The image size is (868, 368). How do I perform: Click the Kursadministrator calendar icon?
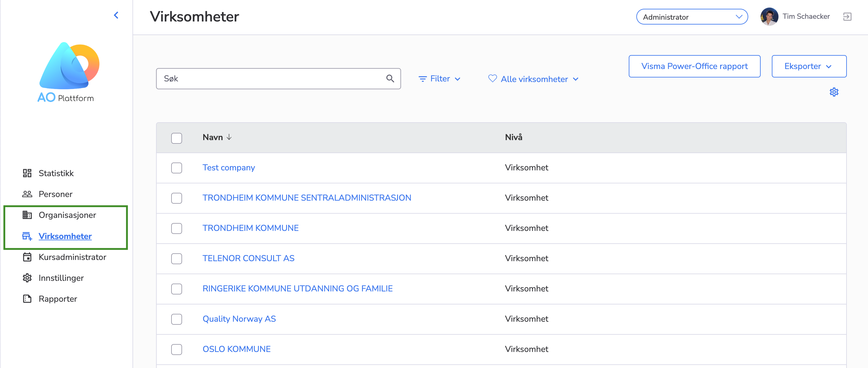tap(27, 257)
